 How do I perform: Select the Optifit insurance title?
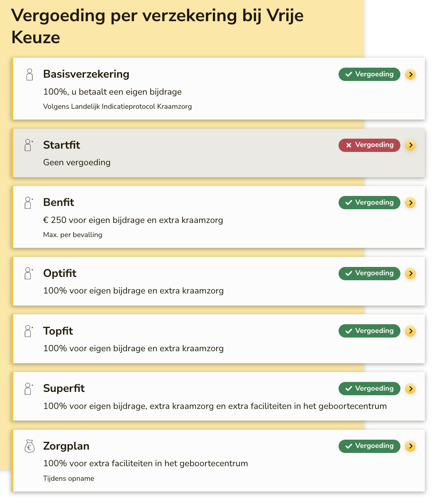[x=60, y=274]
